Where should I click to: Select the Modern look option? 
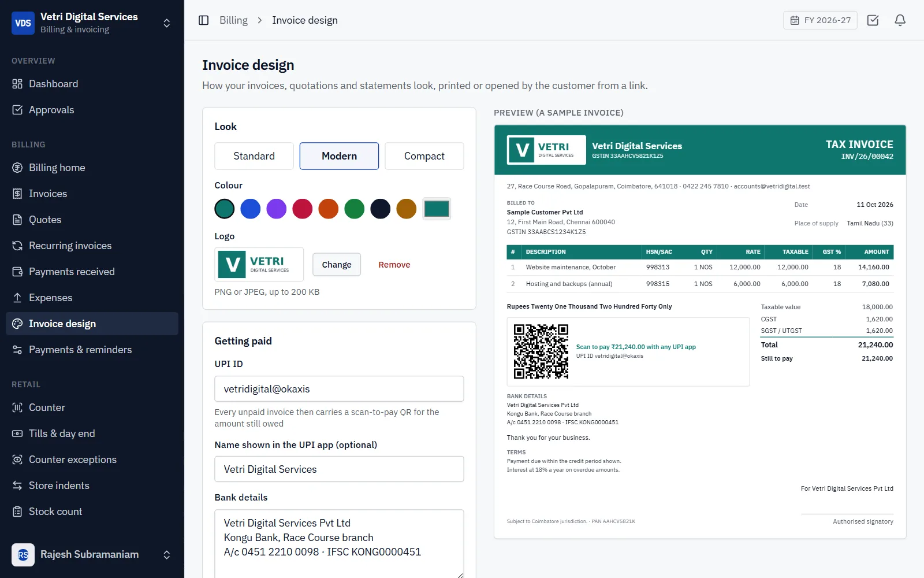pyautogui.click(x=339, y=156)
